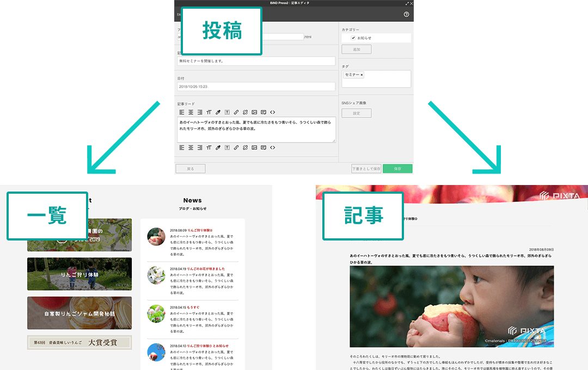The height and width of the screenshot is (370, 588).
Task: Pick the eyedropper/pen icon in the toolbar
Action: click(218, 112)
